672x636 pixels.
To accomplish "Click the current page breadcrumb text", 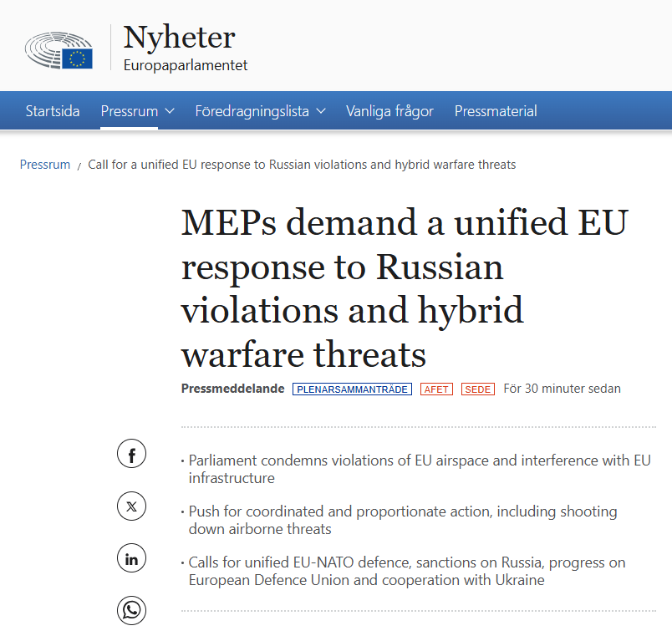I will click(x=302, y=165).
